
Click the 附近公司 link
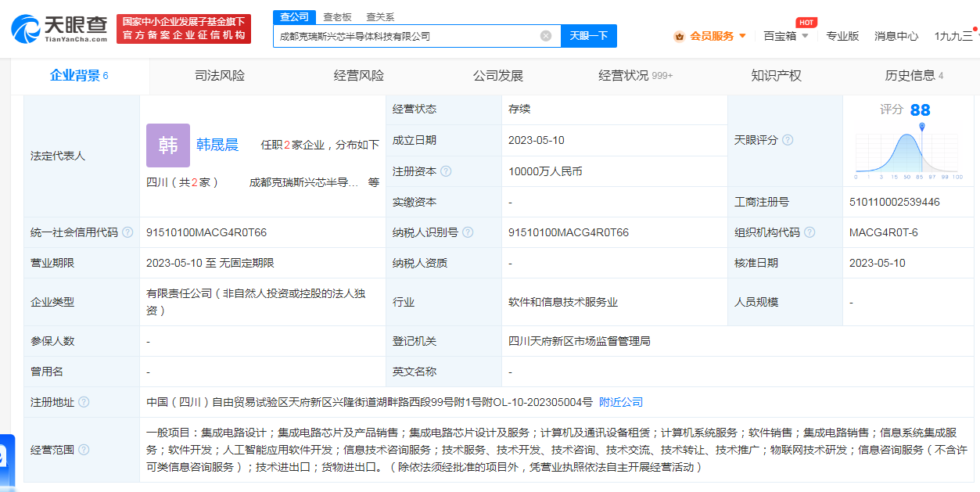click(621, 402)
